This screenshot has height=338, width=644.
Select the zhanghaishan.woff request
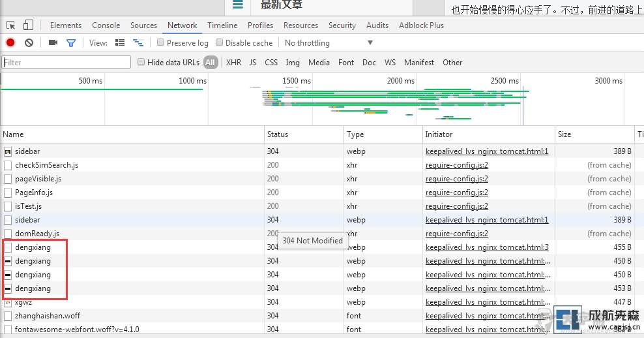coord(47,316)
